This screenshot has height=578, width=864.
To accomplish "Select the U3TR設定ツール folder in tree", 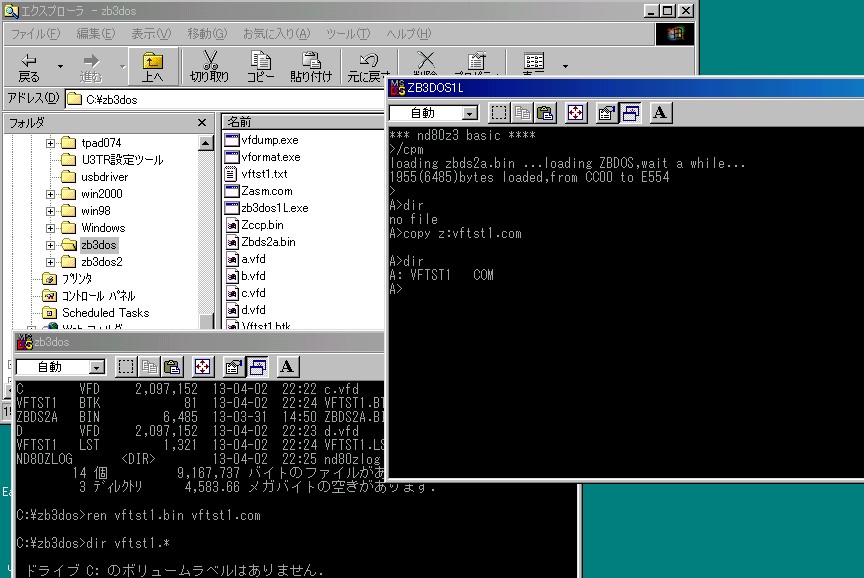I will click(122, 160).
